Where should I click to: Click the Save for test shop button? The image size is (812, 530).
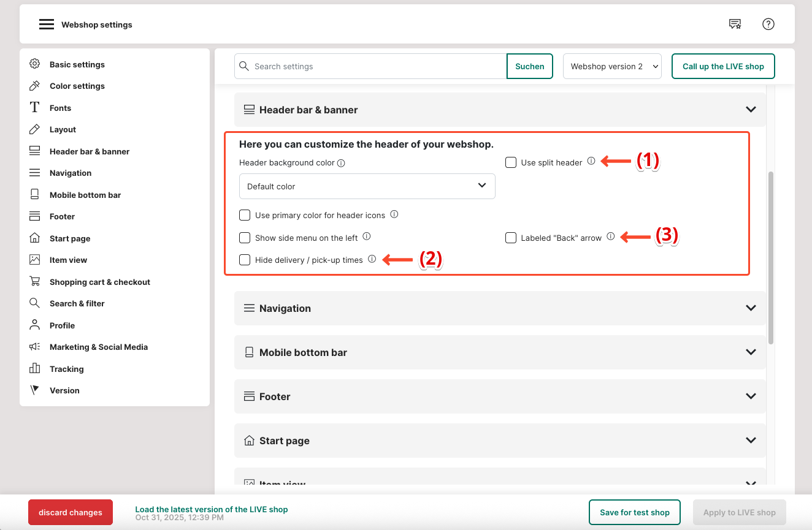pos(634,512)
